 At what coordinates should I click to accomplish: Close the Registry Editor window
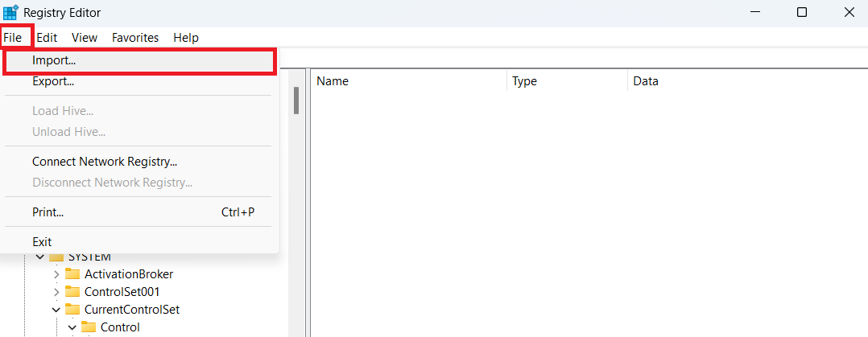pyautogui.click(x=849, y=12)
